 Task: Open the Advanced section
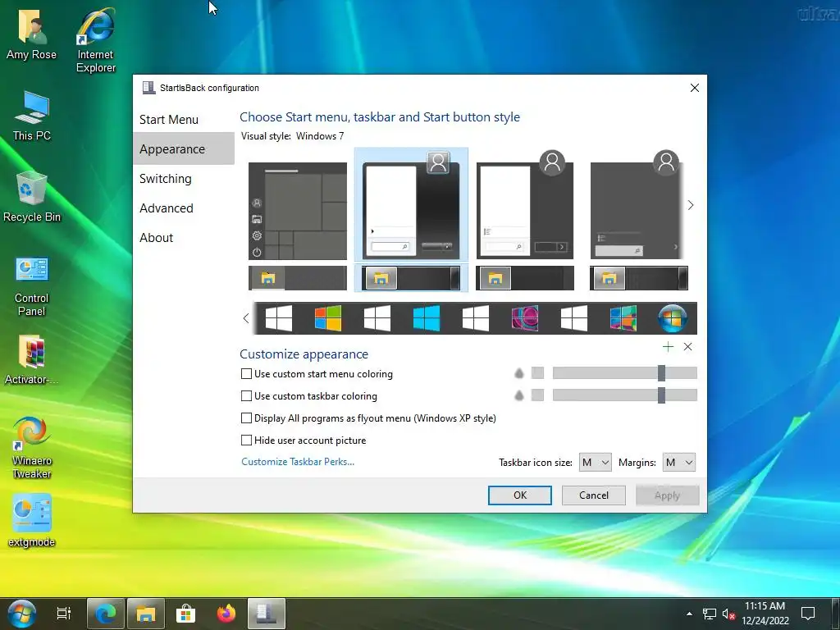pos(167,208)
